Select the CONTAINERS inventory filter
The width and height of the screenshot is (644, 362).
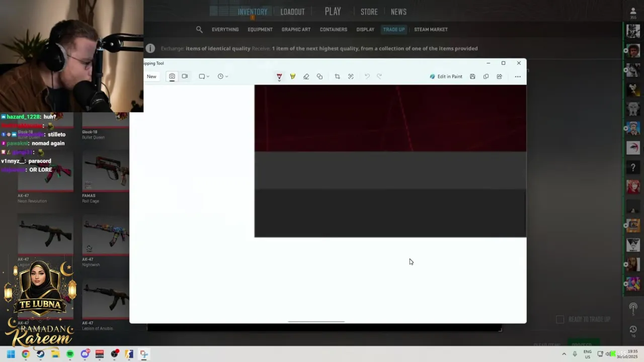(334, 29)
